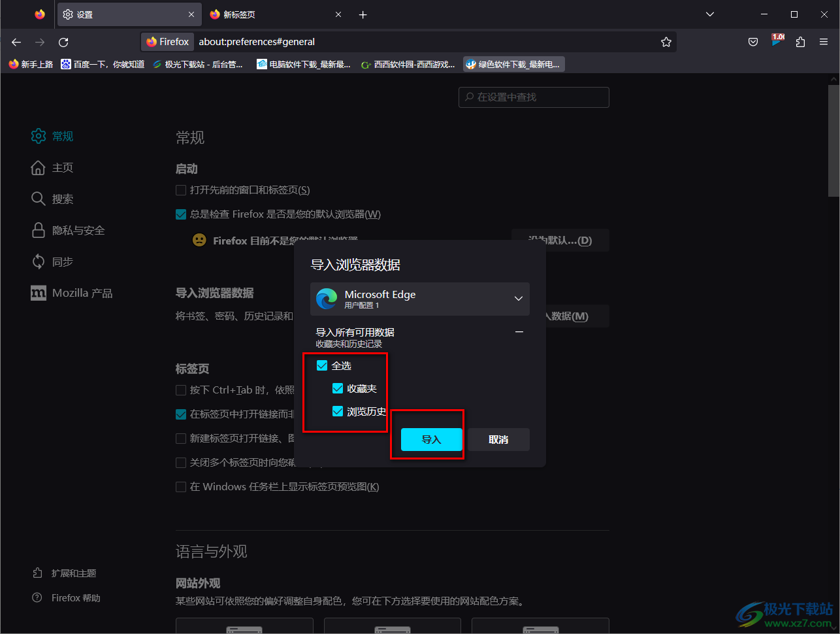Viewport: 840px width, 634px height.
Task: Click the red flag toolbar extension icon
Action: [x=777, y=40]
